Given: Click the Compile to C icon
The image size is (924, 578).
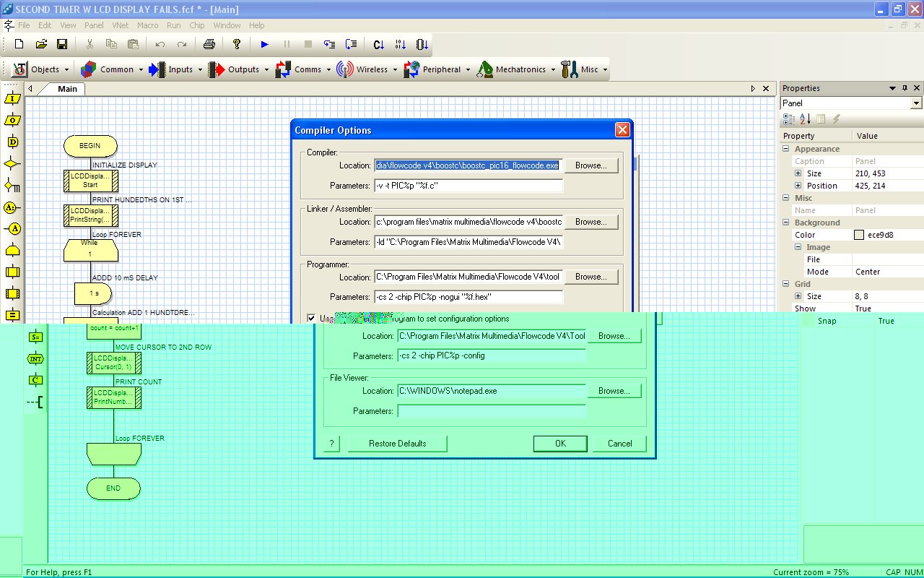Looking at the screenshot, I should pos(379,44).
